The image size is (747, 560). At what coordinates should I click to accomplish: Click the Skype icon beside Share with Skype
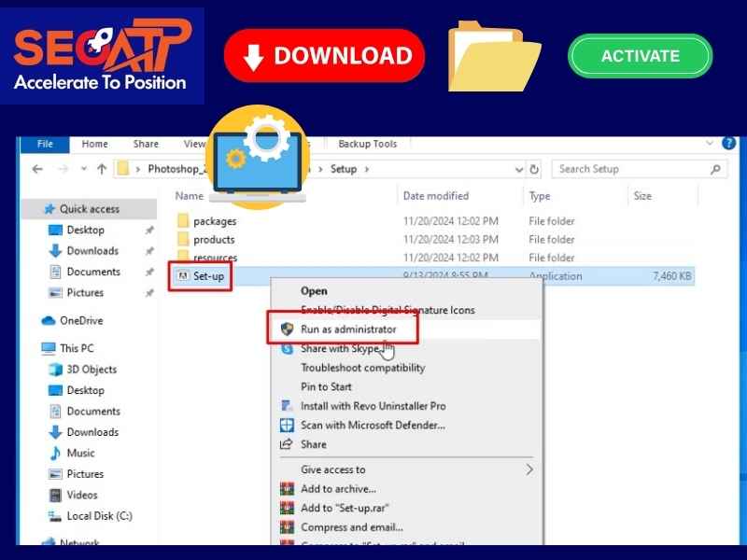click(x=288, y=348)
